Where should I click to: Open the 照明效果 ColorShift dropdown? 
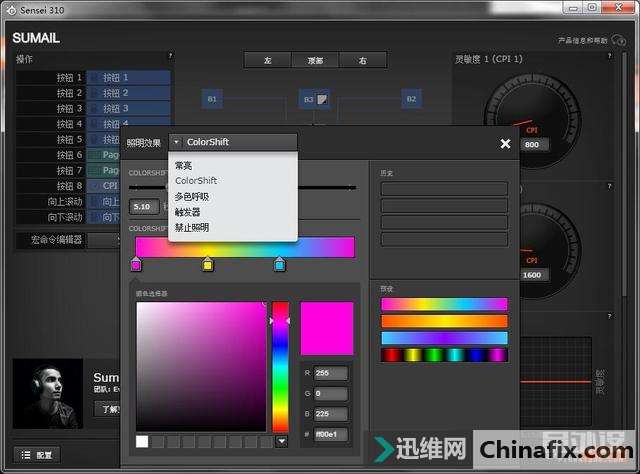[x=233, y=142]
